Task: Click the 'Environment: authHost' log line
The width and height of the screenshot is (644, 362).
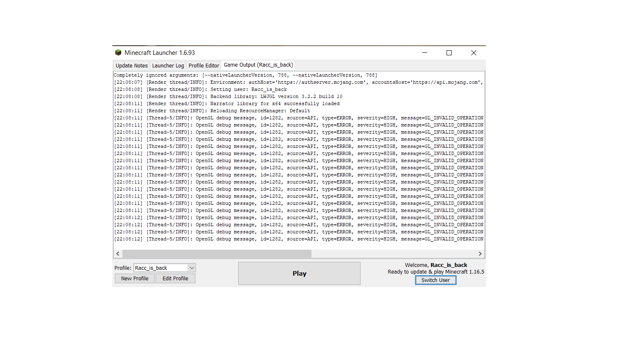Action: pos(299,83)
